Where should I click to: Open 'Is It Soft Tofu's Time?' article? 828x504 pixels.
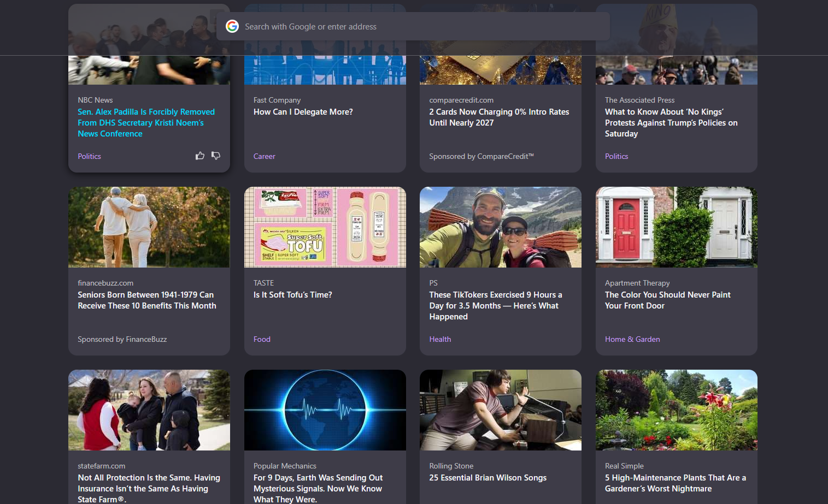(x=293, y=294)
